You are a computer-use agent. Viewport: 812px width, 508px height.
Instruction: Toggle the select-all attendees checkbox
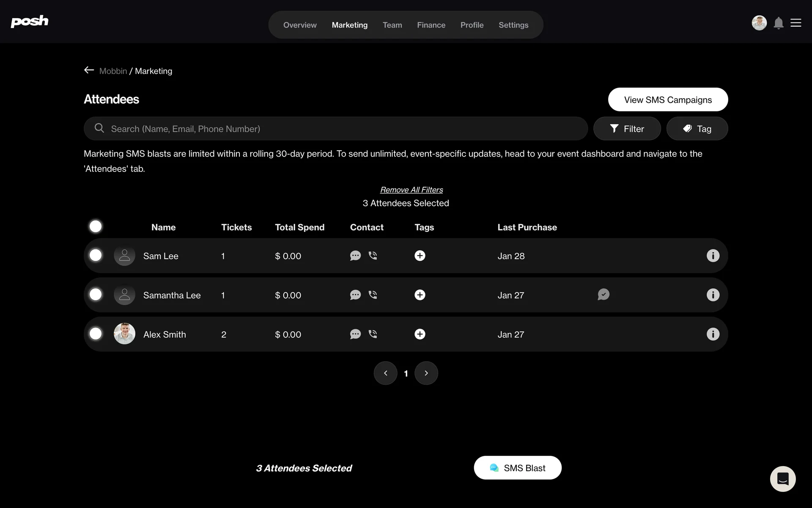96,226
